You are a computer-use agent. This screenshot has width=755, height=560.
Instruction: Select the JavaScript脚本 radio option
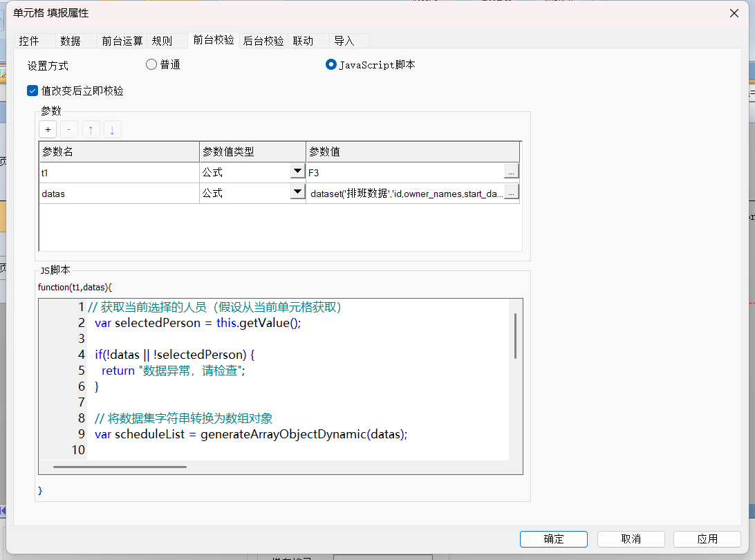coord(331,64)
